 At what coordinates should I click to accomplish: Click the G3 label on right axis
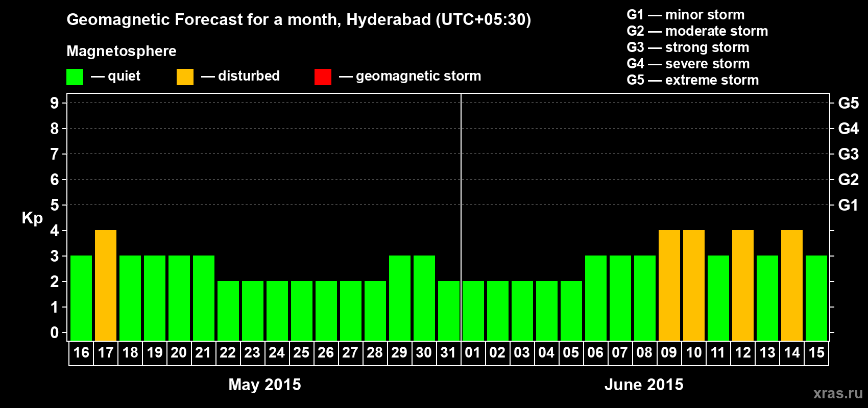[x=849, y=154]
